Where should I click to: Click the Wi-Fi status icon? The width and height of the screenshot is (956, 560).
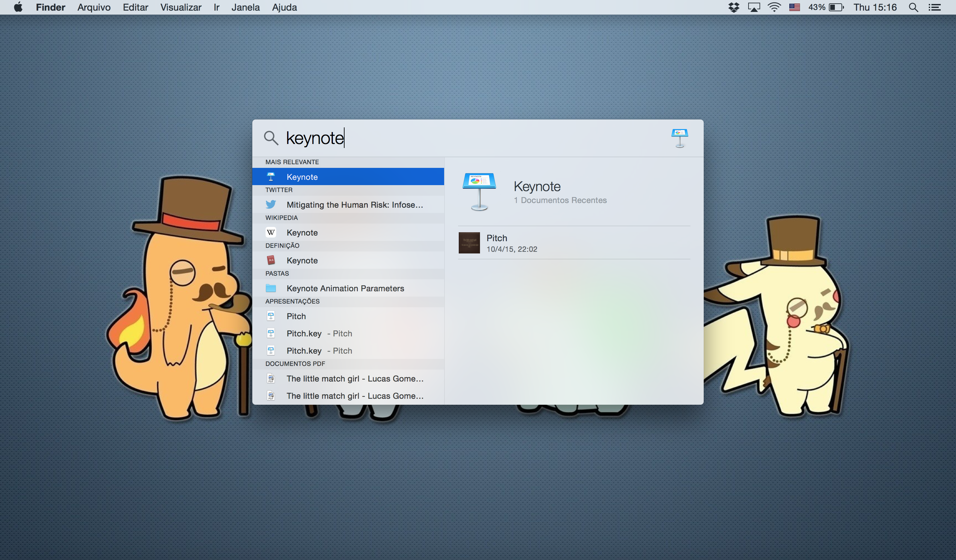774,7
